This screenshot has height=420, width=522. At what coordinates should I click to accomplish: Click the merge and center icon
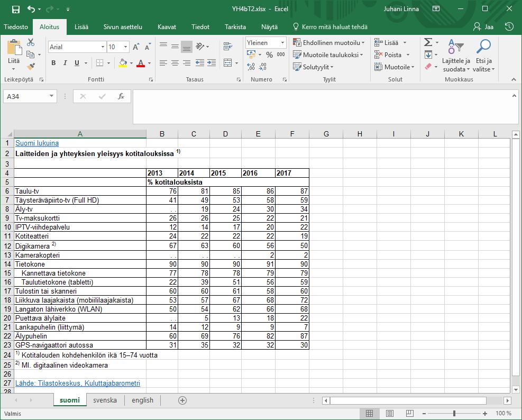pyautogui.click(x=228, y=62)
